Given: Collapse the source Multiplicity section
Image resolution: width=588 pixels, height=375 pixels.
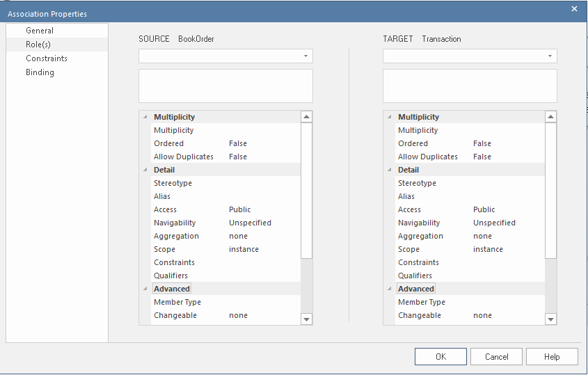Looking at the screenshot, I should (x=145, y=117).
